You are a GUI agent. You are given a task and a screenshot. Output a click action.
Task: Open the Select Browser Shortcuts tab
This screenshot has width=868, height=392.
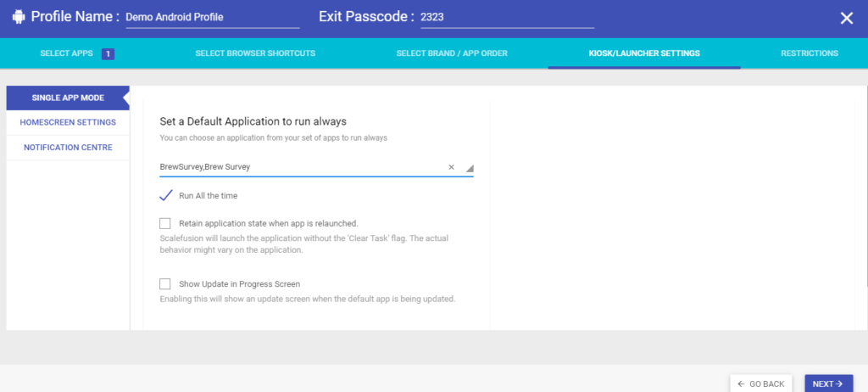point(255,53)
